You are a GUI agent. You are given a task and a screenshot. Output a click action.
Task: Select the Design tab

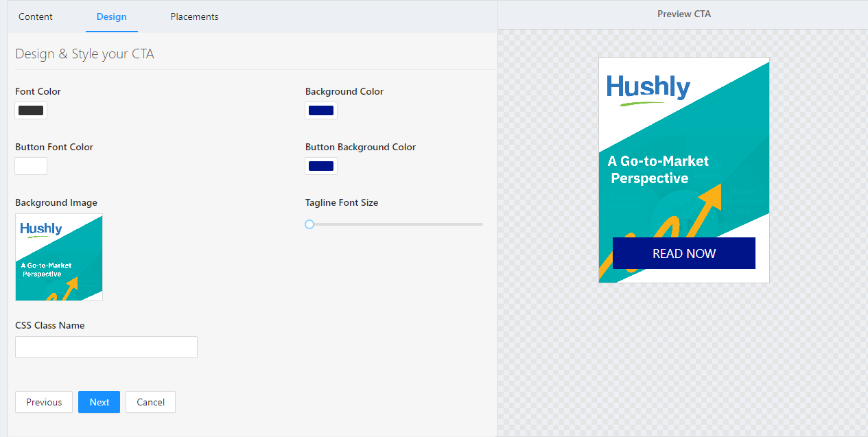pos(112,16)
